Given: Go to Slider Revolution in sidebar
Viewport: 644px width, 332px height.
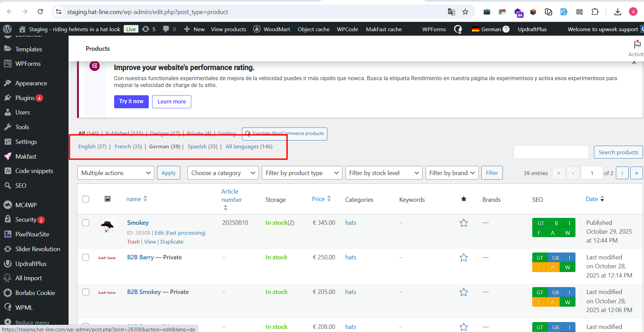Looking at the screenshot, I should (37, 249).
